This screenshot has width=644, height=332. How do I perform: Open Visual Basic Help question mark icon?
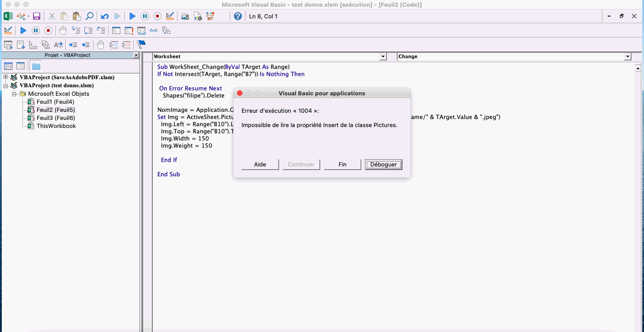pyautogui.click(x=238, y=16)
